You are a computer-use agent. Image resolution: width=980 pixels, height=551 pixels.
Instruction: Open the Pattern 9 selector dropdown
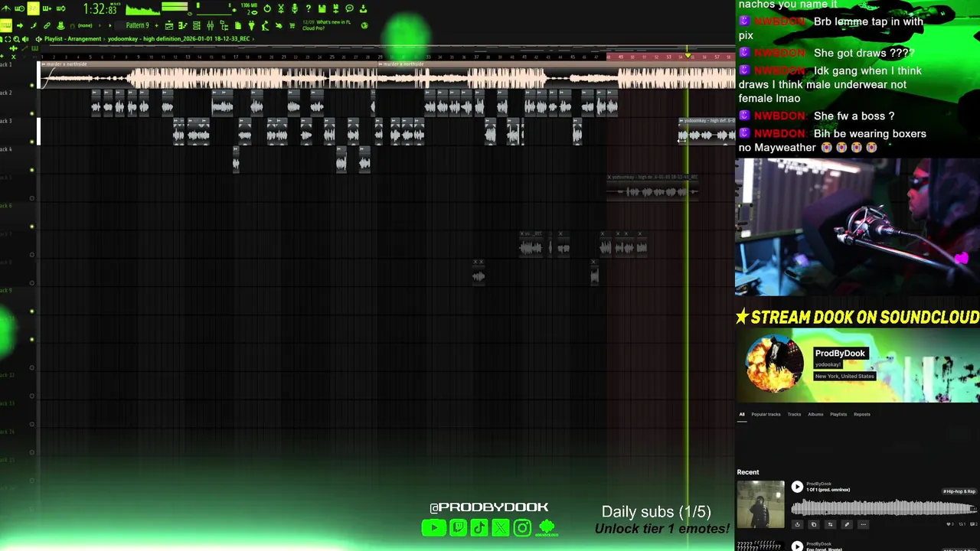point(137,25)
